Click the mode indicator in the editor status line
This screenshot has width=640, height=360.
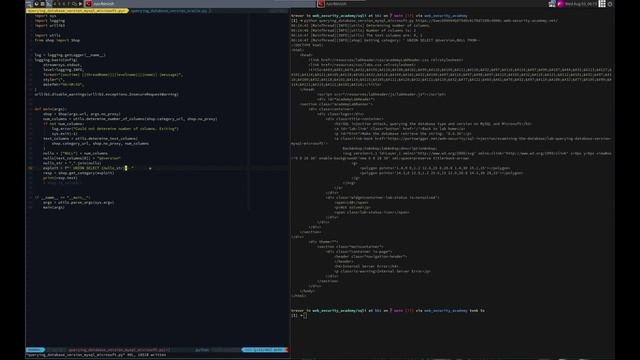click(35, 350)
